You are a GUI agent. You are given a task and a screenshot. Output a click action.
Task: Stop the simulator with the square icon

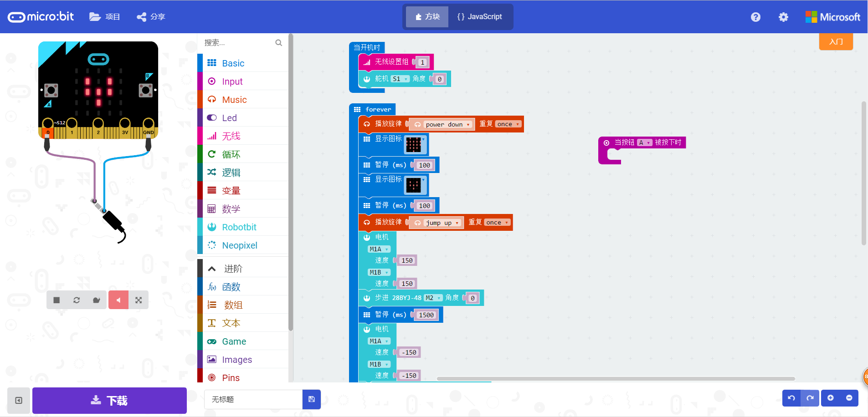pyautogui.click(x=56, y=300)
